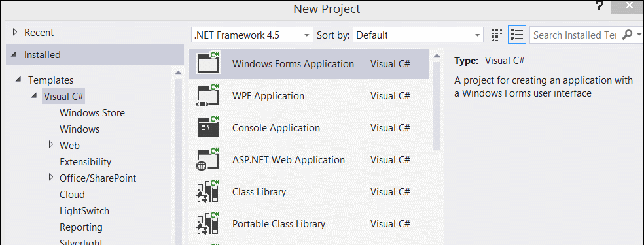The width and height of the screenshot is (644, 245).
Task: Open the .NET Framework 4.5 dropdown
Action: (252, 35)
